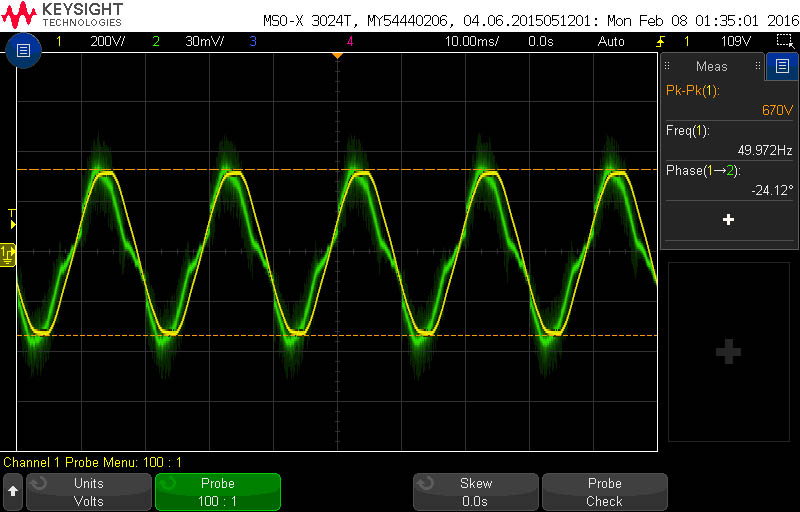Open the blue main menu icon top-left
The height and width of the screenshot is (512, 800).
(23, 50)
